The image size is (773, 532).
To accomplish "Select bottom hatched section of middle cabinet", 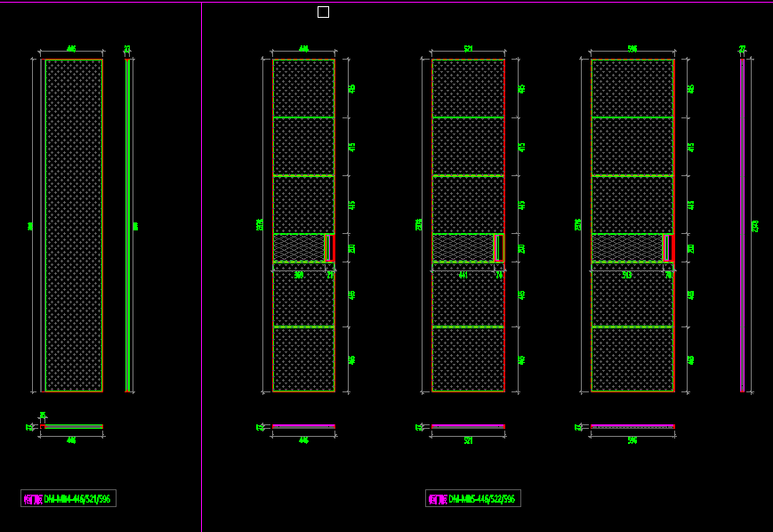I will click(468, 359).
